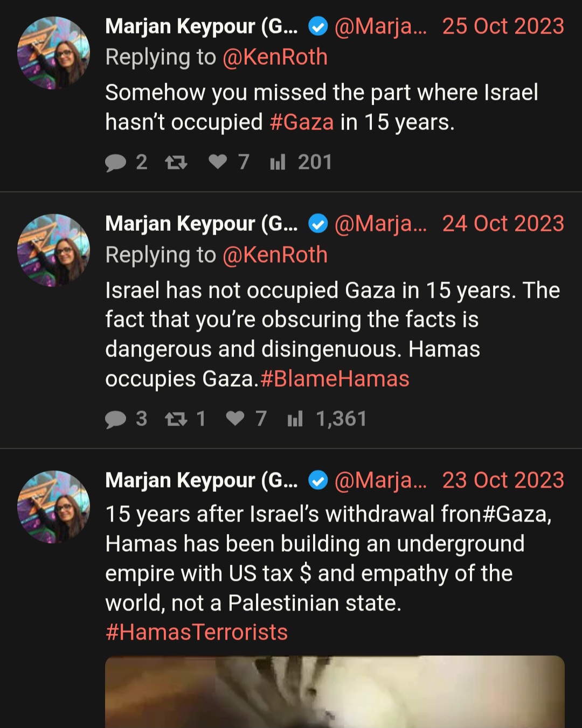
Task: Open the #BlameHamas hashtag
Action: pos(335,379)
